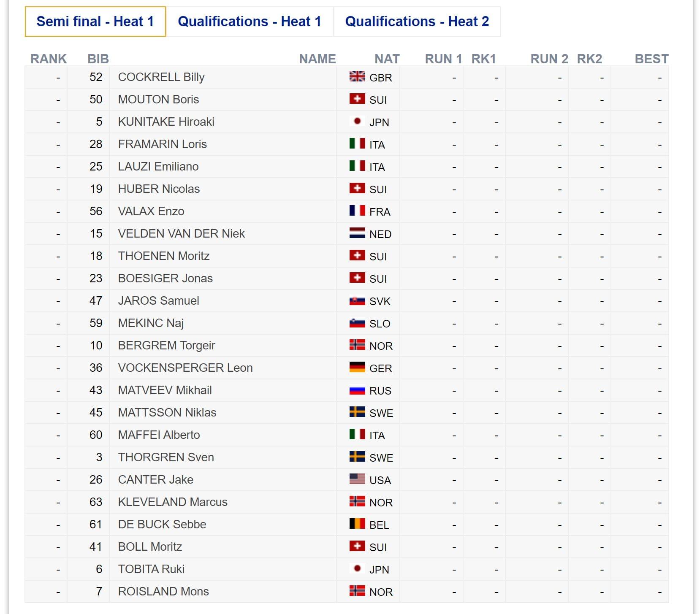Select the Semi final - Heat 1 tab
The width and height of the screenshot is (700, 614).
tap(95, 22)
